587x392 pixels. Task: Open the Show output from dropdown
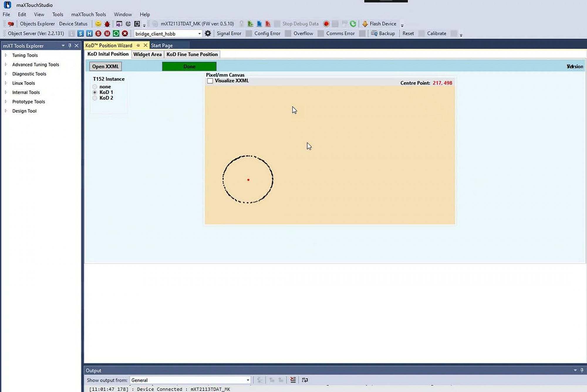coord(248,380)
